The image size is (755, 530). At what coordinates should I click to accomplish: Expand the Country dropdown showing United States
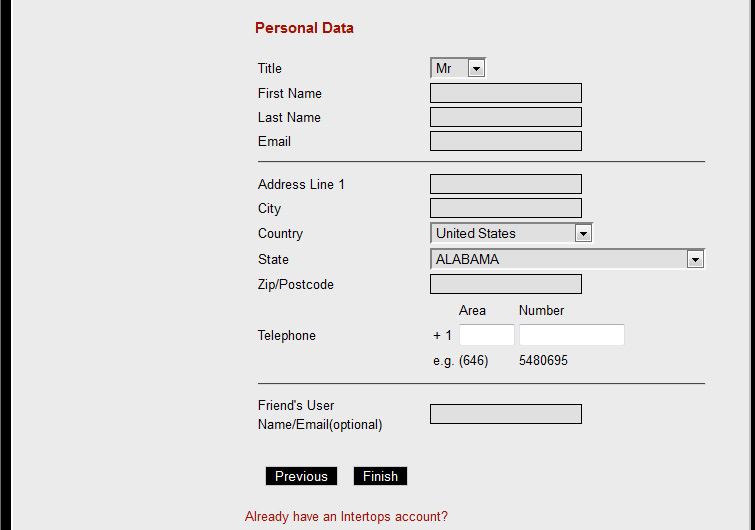click(x=511, y=233)
